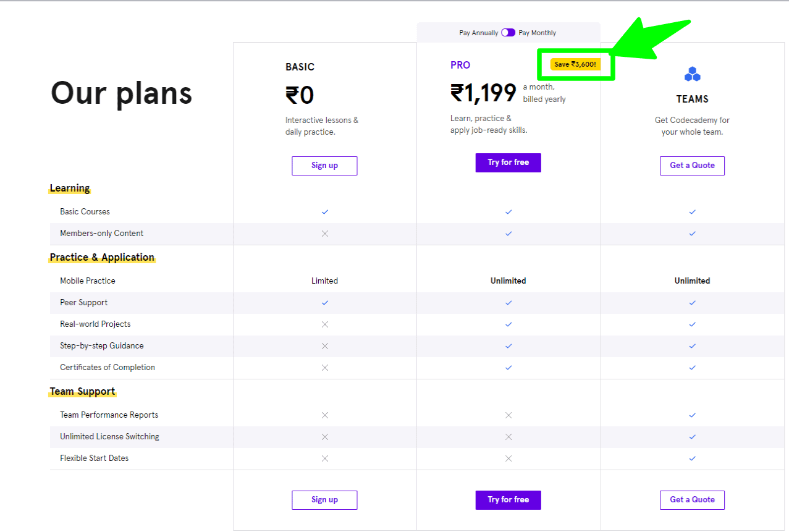The image size is (789, 532).
Task: Click the top Get a Quote button
Action: [x=692, y=166]
